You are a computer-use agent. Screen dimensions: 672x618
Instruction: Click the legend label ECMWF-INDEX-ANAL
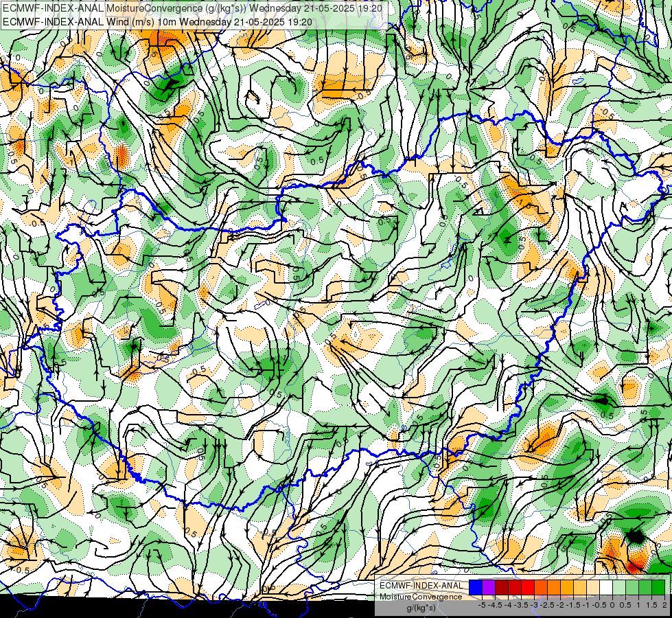click(421, 586)
